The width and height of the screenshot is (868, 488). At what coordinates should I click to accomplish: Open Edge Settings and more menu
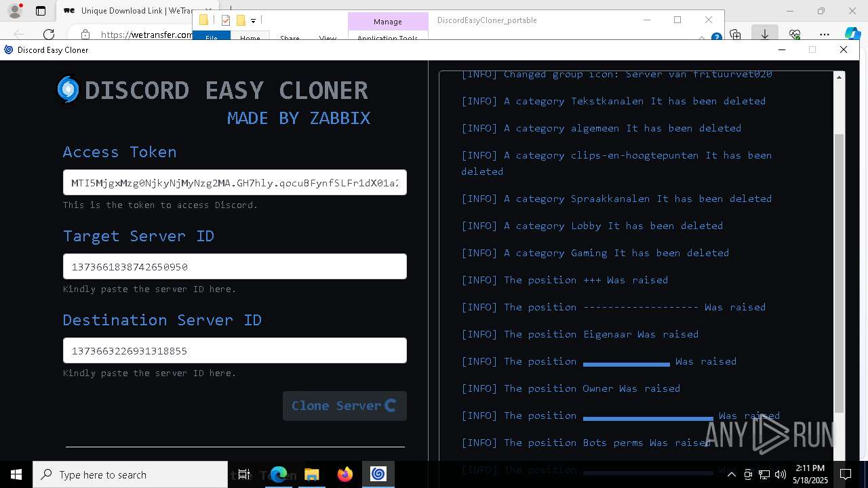[x=824, y=34]
